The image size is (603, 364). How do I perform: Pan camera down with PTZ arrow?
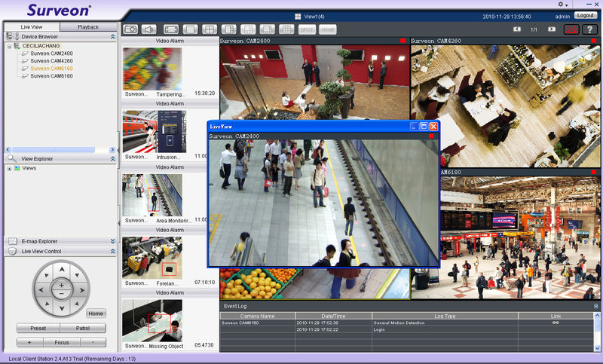pos(62,309)
